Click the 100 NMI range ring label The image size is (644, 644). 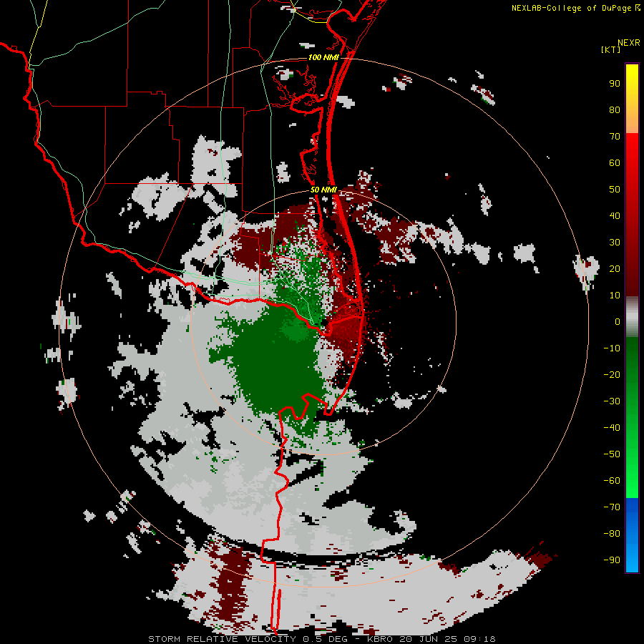(323, 57)
